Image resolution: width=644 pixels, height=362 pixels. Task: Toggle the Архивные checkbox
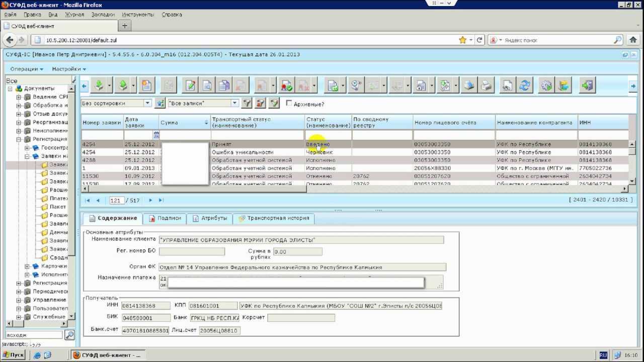pos(289,103)
